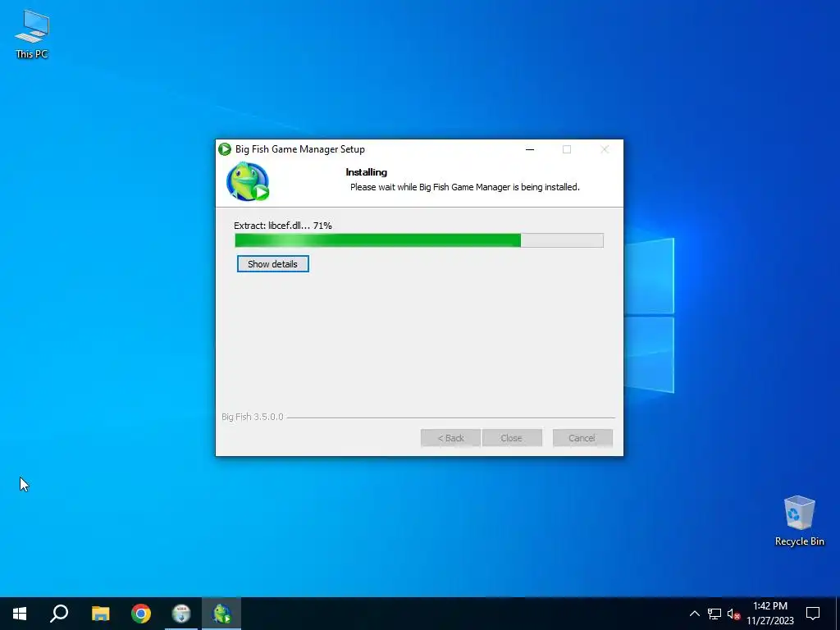Click the Cancel button in setup
The image size is (840, 630).
[582, 438]
